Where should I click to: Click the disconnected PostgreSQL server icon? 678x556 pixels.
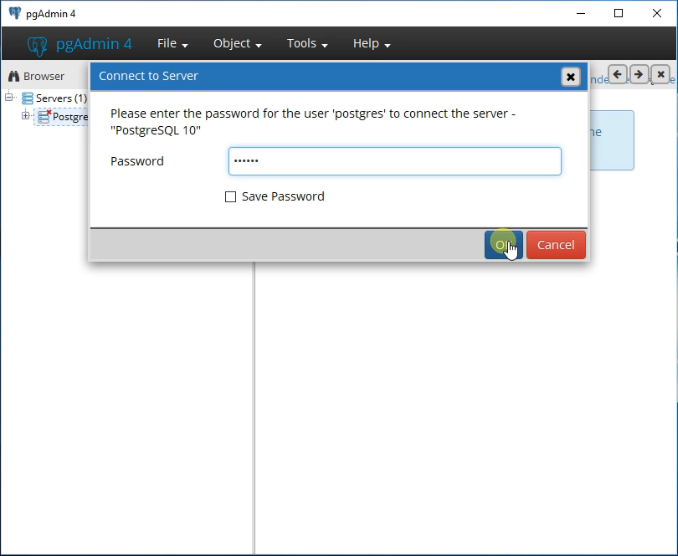(x=44, y=117)
